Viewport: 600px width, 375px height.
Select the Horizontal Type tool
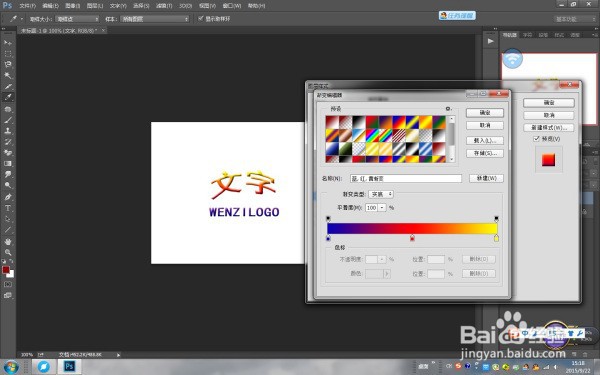click(x=8, y=208)
